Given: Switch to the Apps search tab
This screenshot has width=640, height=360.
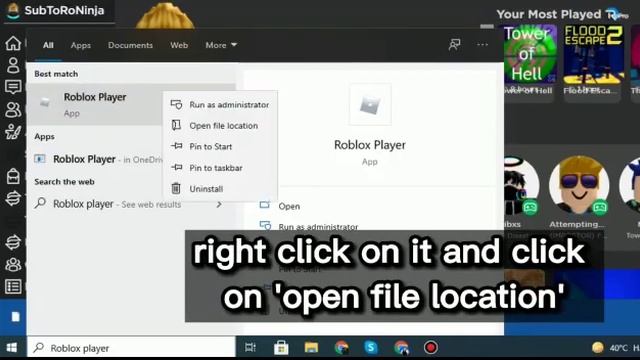Looking at the screenshot, I should click(x=80, y=45).
